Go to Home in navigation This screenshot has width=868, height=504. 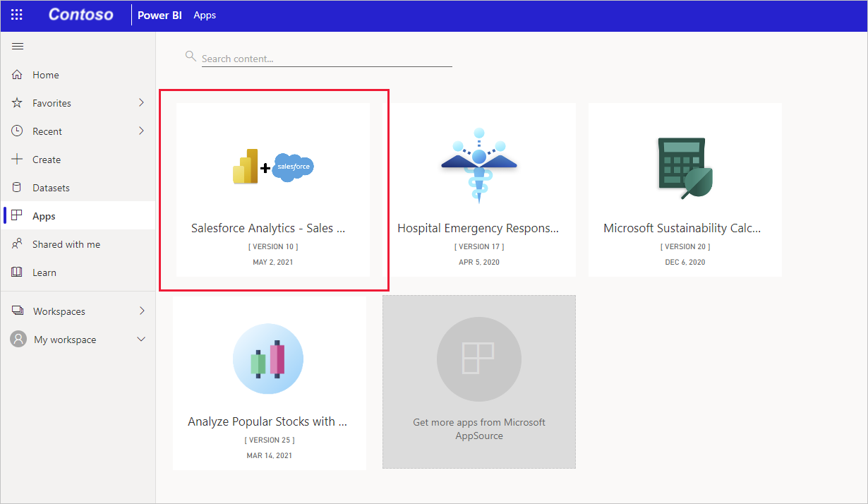[46, 75]
